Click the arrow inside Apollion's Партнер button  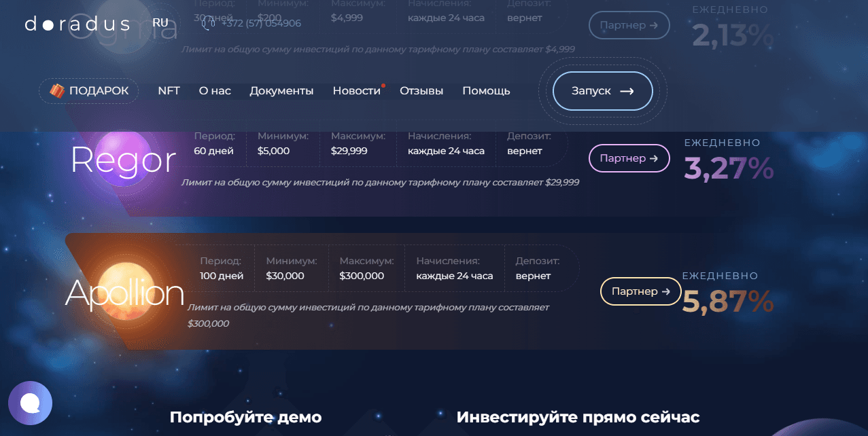(x=665, y=291)
